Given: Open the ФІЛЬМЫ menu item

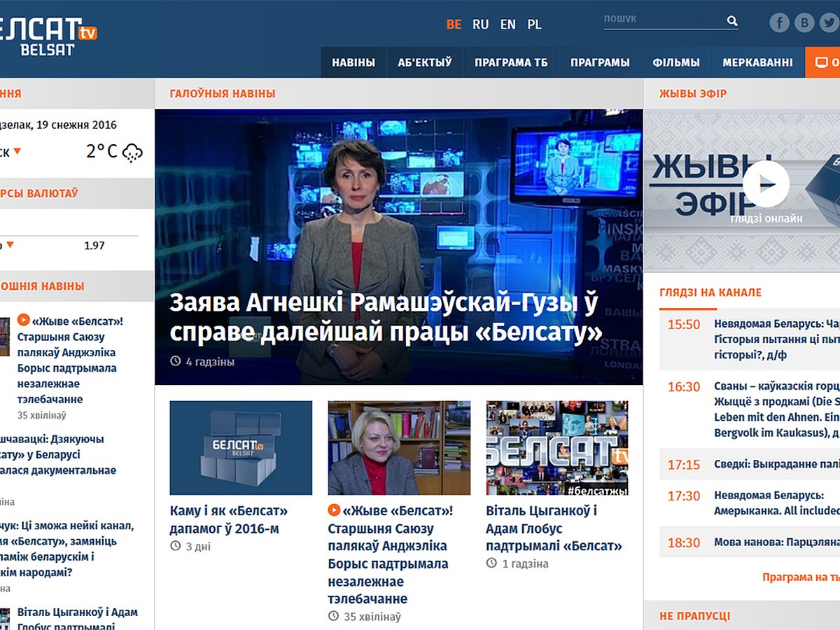Looking at the screenshot, I should click(x=675, y=62).
